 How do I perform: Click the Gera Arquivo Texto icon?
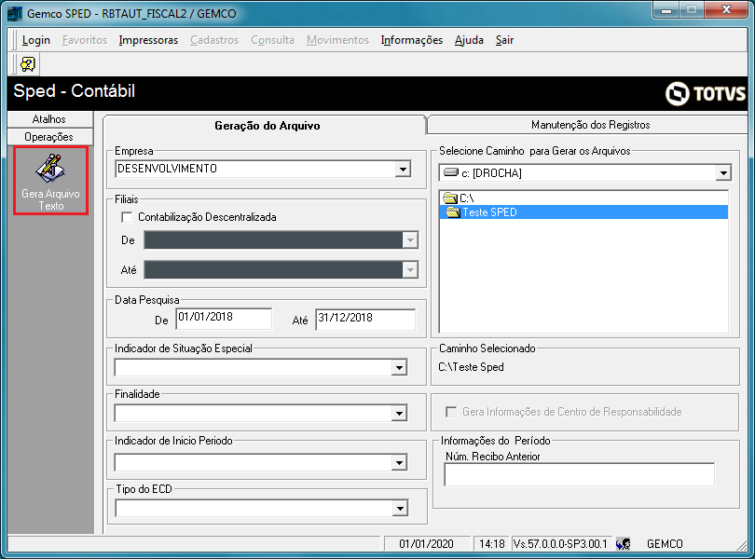click(x=50, y=169)
